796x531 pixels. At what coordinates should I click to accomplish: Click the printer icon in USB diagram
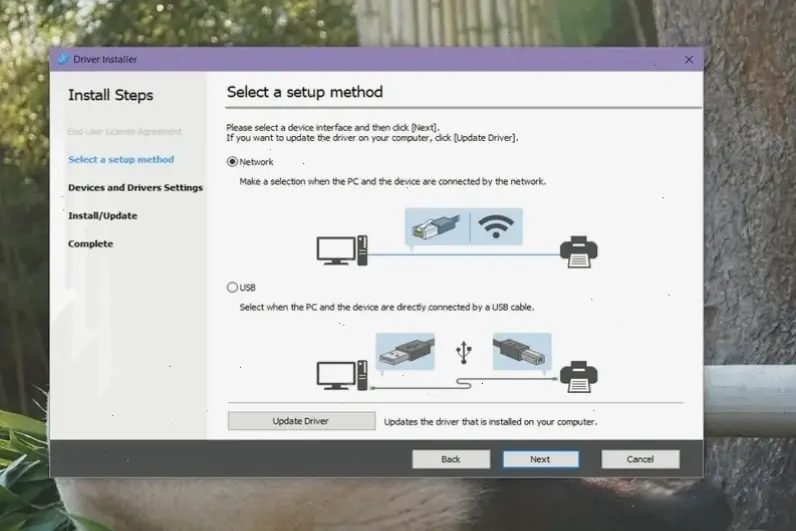click(578, 376)
